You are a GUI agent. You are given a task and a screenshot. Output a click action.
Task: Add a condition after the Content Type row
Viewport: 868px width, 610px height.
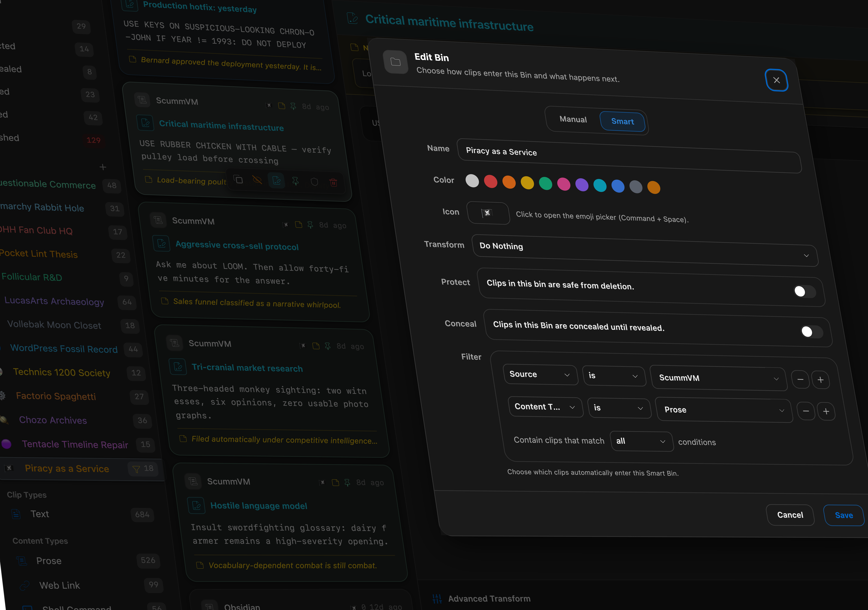tap(826, 411)
